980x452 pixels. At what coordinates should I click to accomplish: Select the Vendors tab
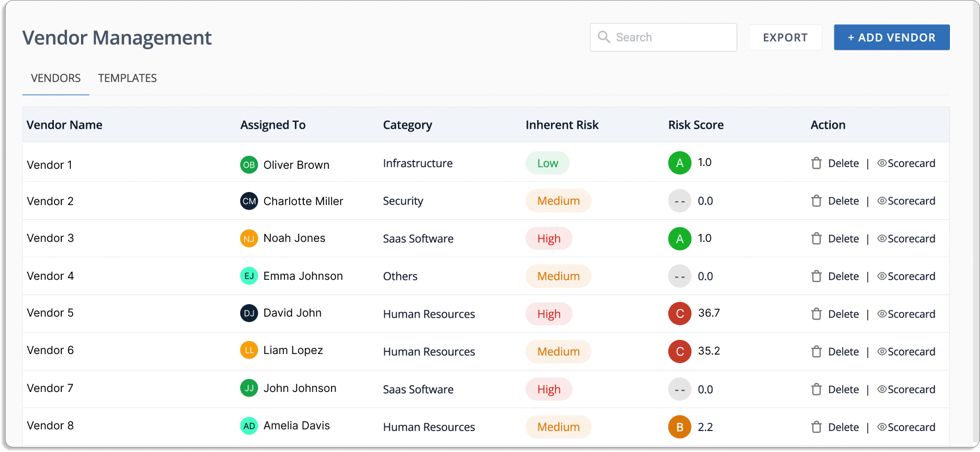(56, 78)
